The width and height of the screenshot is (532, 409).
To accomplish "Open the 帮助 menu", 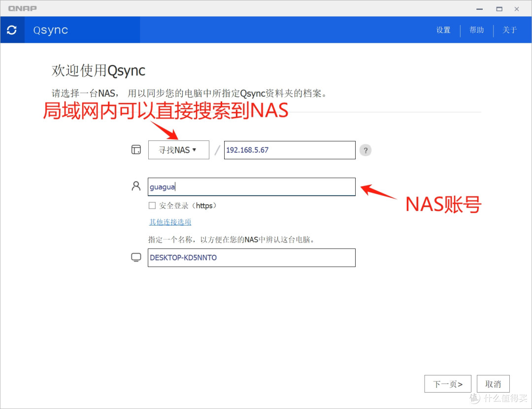I will (476, 30).
